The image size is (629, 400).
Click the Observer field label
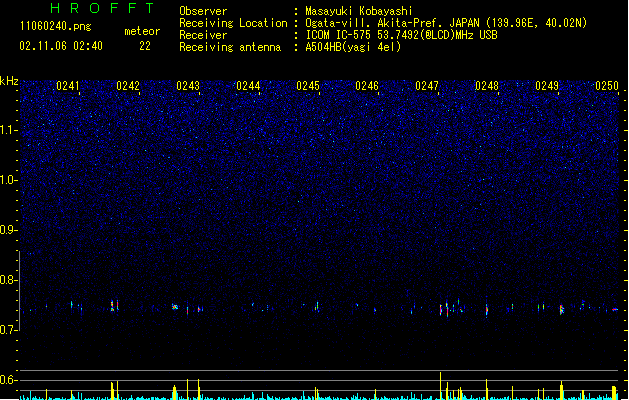coord(203,11)
